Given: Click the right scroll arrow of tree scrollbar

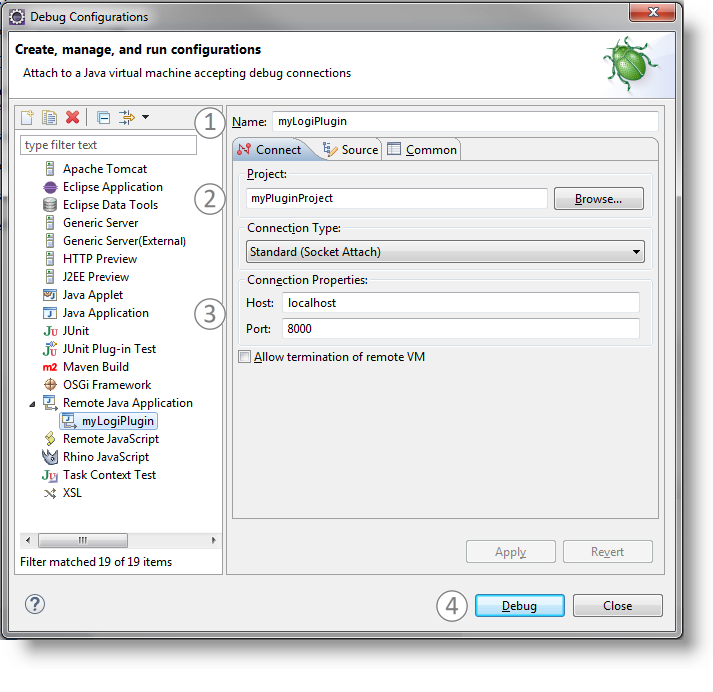Looking at the screenshot, I should pos(214,540).
